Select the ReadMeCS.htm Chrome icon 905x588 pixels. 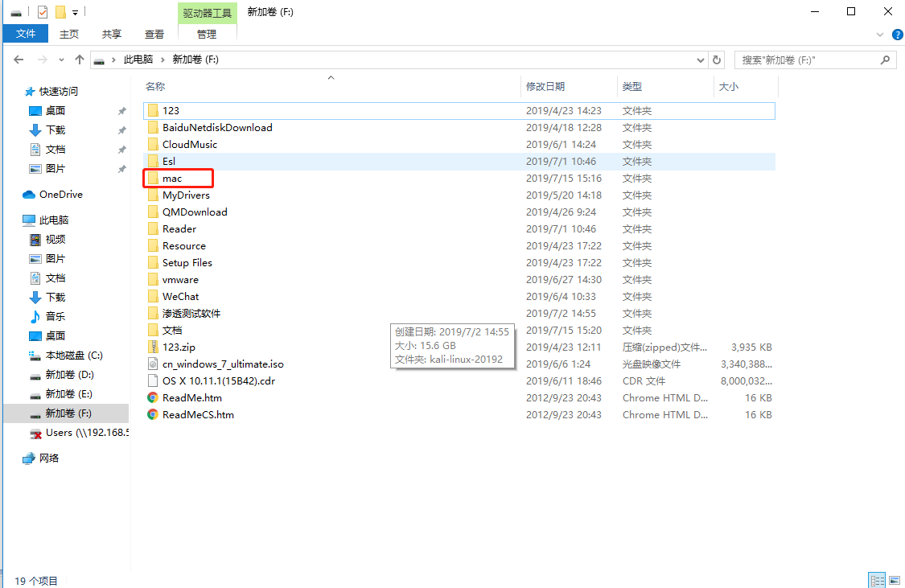[x=153, y=414]
